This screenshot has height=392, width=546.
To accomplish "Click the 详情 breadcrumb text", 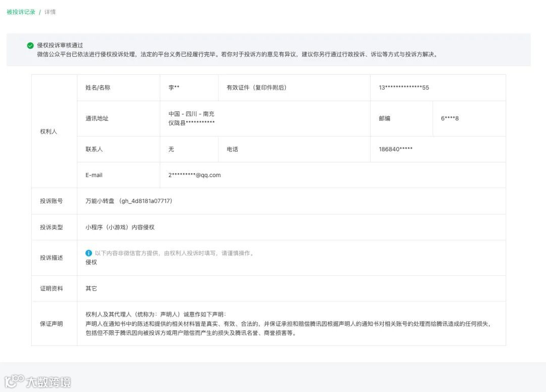I will pyautogui.click(x=50, y=12).
